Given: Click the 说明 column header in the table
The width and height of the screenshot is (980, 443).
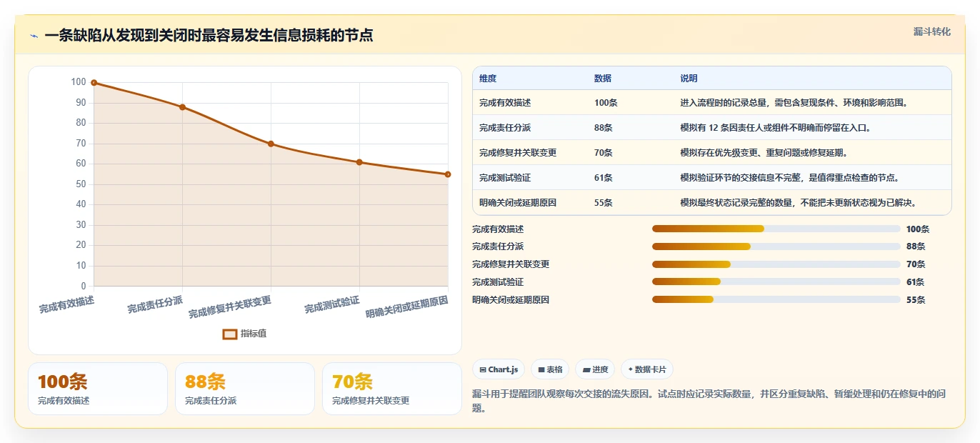Looking at the screenshot, I should 689,79.
